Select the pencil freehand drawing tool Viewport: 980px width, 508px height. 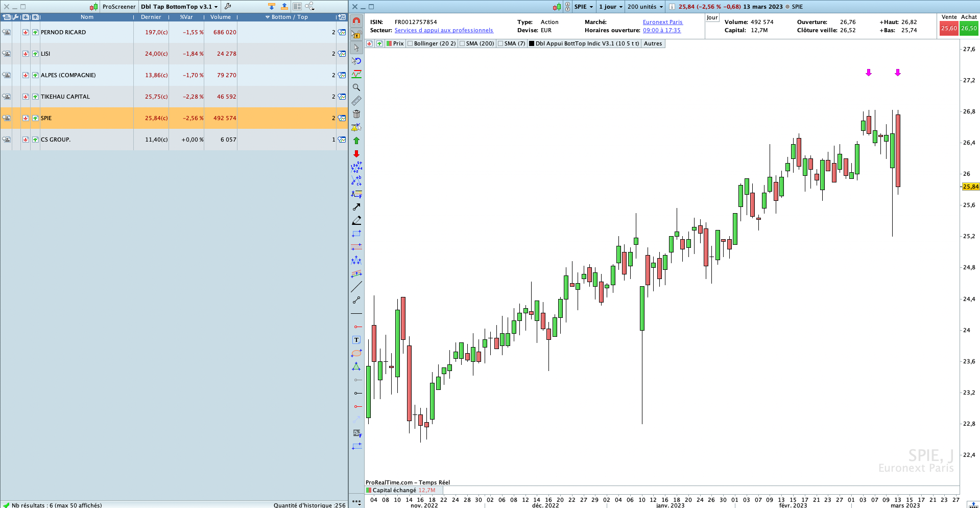[x=356, y=220]
